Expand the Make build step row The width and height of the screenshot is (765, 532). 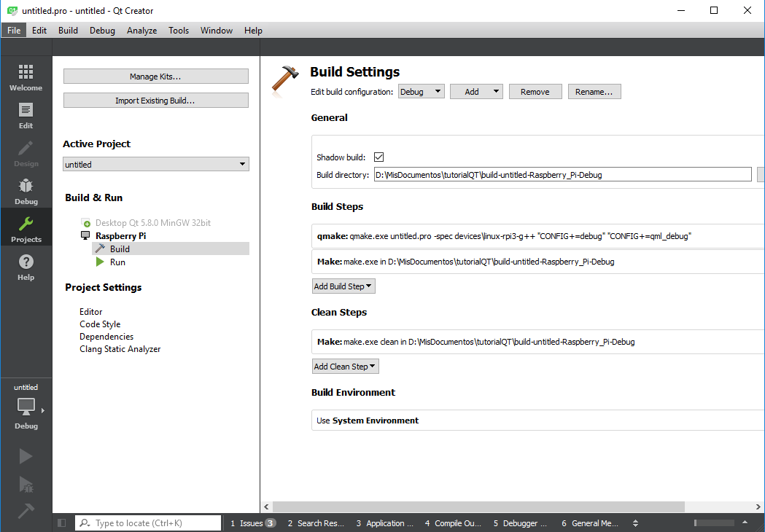(x=537, y=262)
